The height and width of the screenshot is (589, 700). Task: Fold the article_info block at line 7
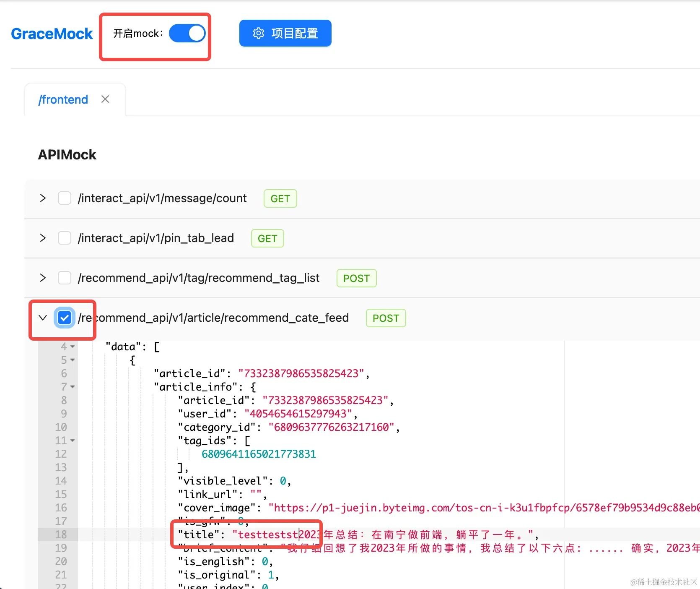[x=73, y=387]
